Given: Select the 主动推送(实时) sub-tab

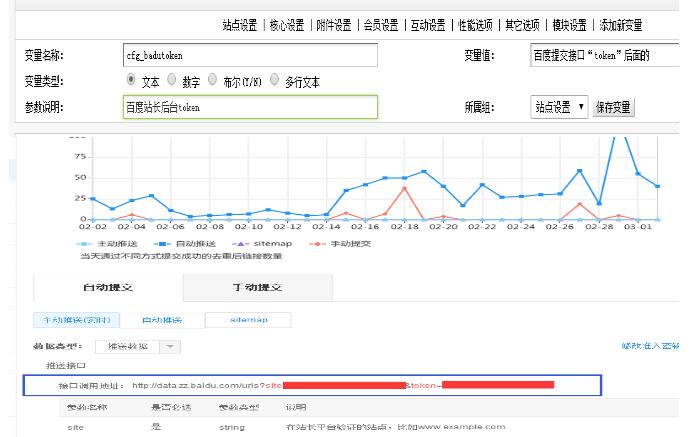Looking at the screenshot, I should tap(76, 320).
